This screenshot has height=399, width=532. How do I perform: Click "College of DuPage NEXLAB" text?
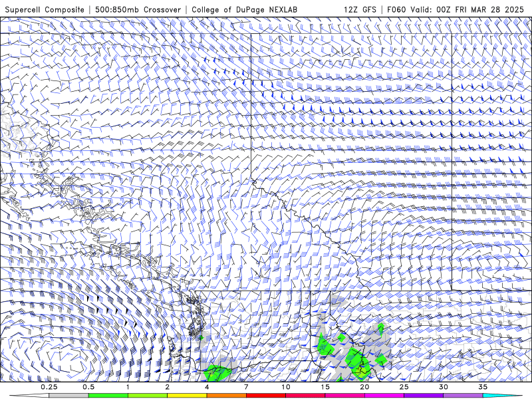tap(244, 10)
